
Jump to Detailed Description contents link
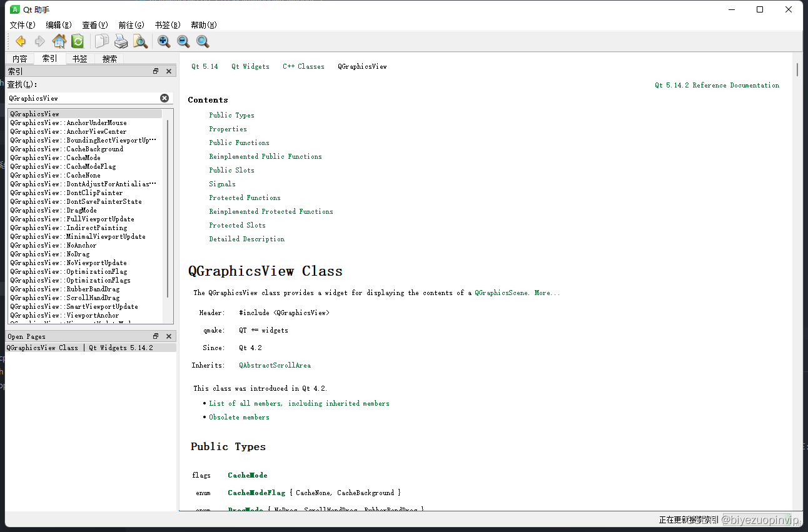click(246, 239)
